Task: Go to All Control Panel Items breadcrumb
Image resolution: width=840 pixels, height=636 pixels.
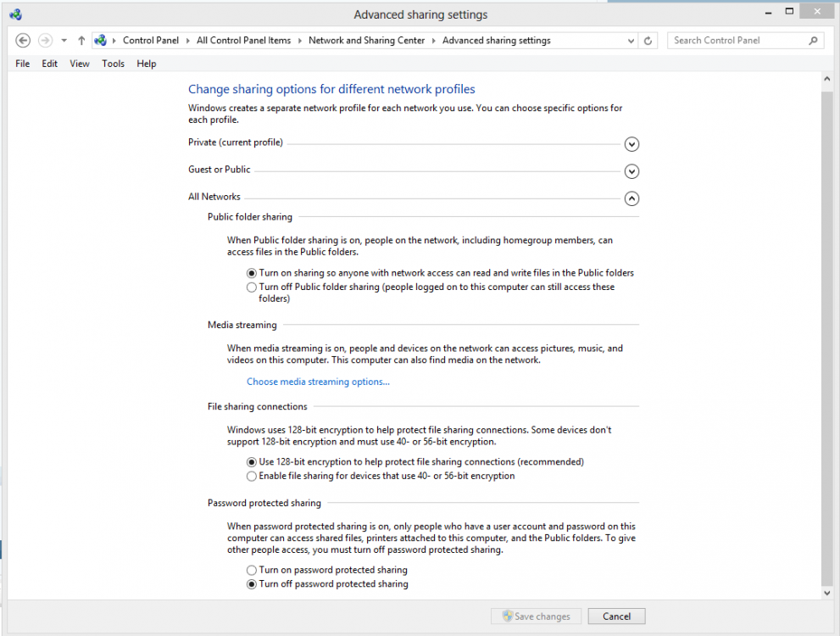Action: [x=244, y=40]
